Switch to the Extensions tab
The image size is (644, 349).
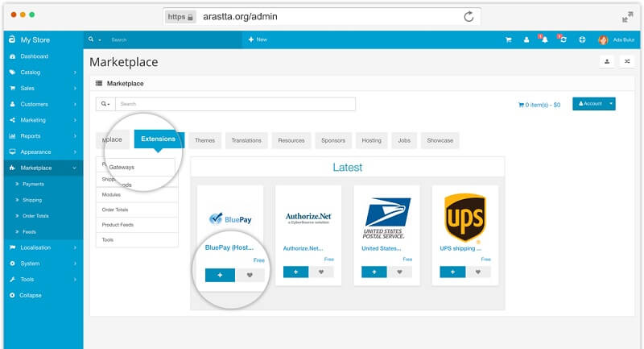pyautogui.click(x=159, y=139)
